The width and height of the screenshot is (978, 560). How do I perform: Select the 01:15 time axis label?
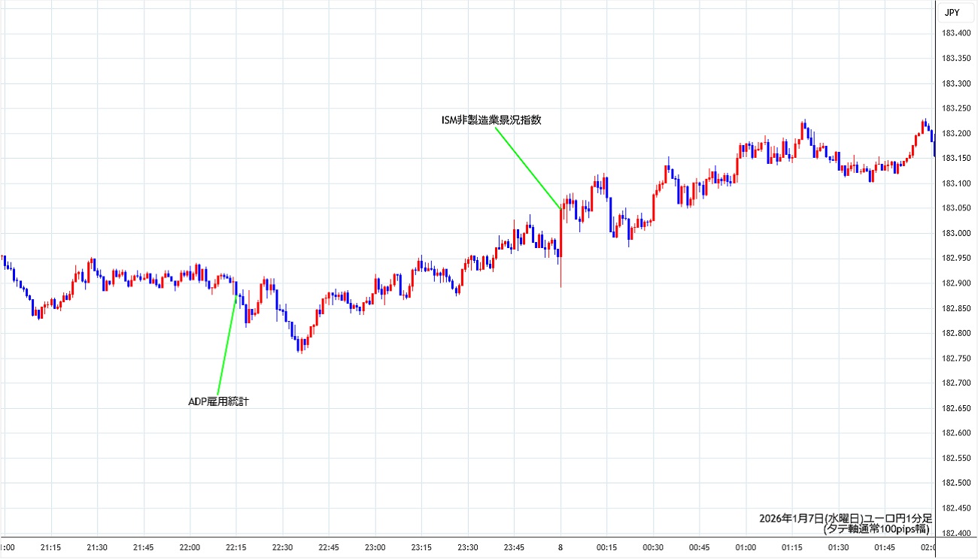(792, 547)
